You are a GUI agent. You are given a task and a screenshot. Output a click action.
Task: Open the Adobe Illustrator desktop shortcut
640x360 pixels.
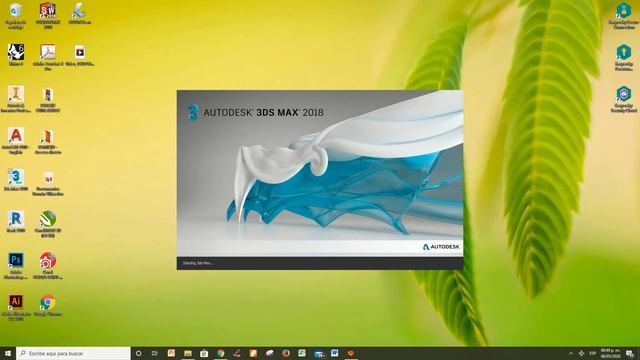(16, 307)
